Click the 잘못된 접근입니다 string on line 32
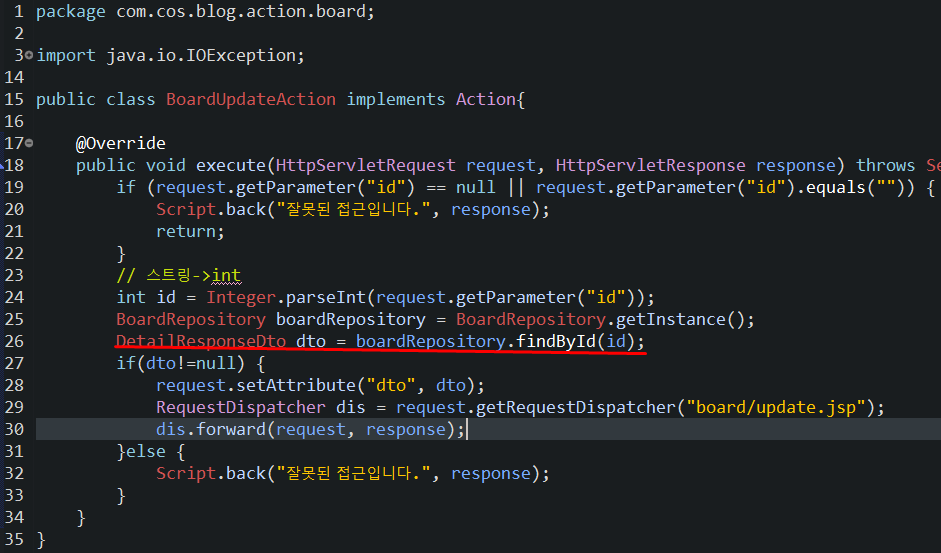Viewport: 941px width, 553px height. click(x=353, y=473)
